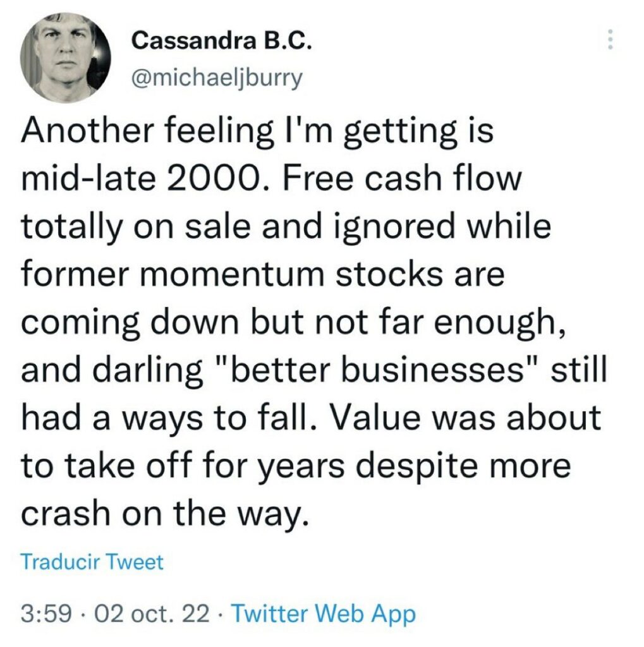
Task: Click the Cassandra B.C. profile avatar
Action: (x=66, y=57)
